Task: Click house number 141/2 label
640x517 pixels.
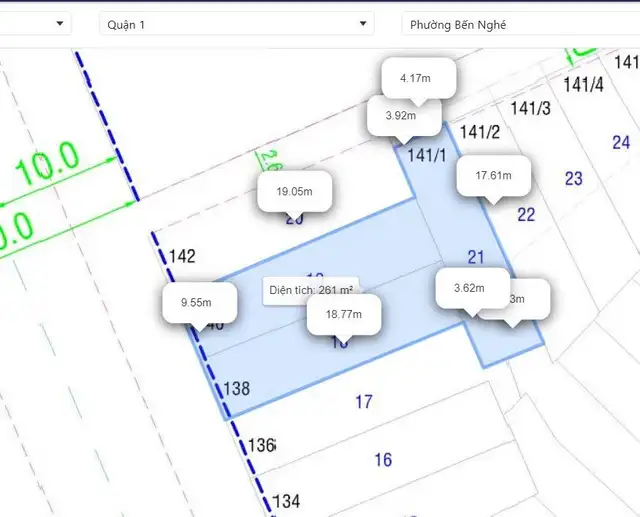Action: [x=480, y=132]
